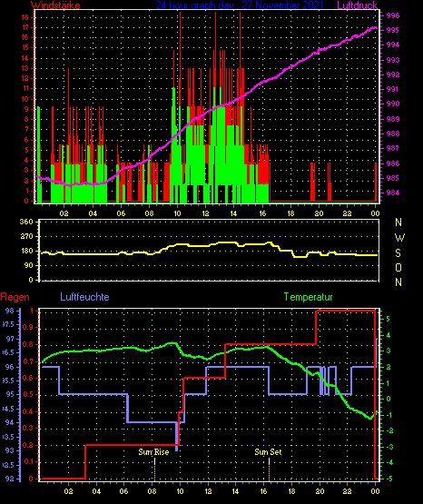Click the 984 pressure axis value
Screen dimensions: 423x504
(x=393, y=193)
